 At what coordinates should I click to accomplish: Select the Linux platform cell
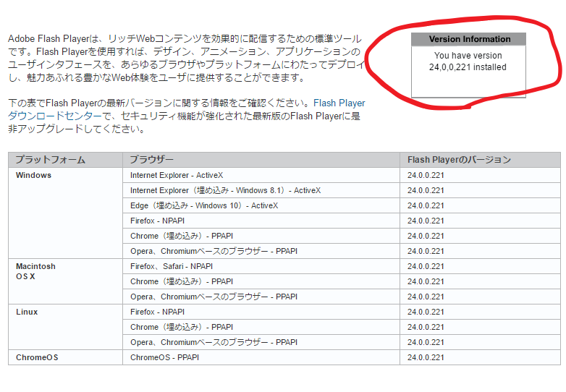coord(65,327)
